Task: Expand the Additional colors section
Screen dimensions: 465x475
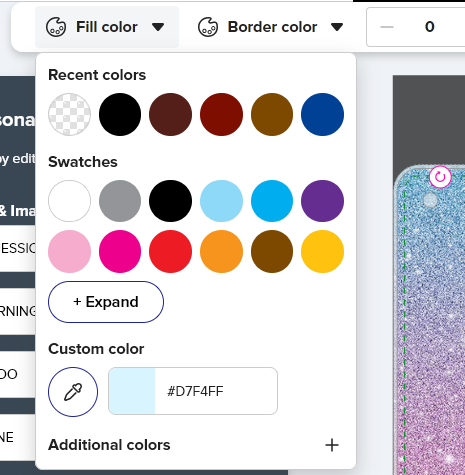Action: (332, 445)
